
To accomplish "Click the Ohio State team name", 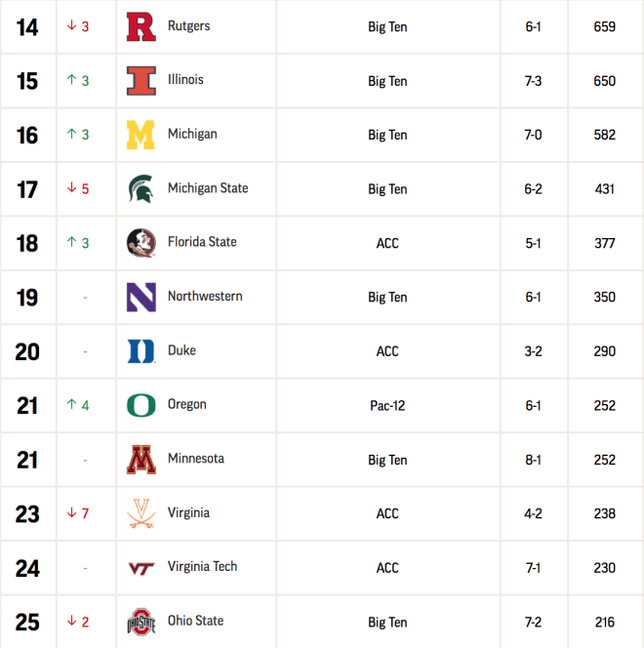I will coord(195,621).
